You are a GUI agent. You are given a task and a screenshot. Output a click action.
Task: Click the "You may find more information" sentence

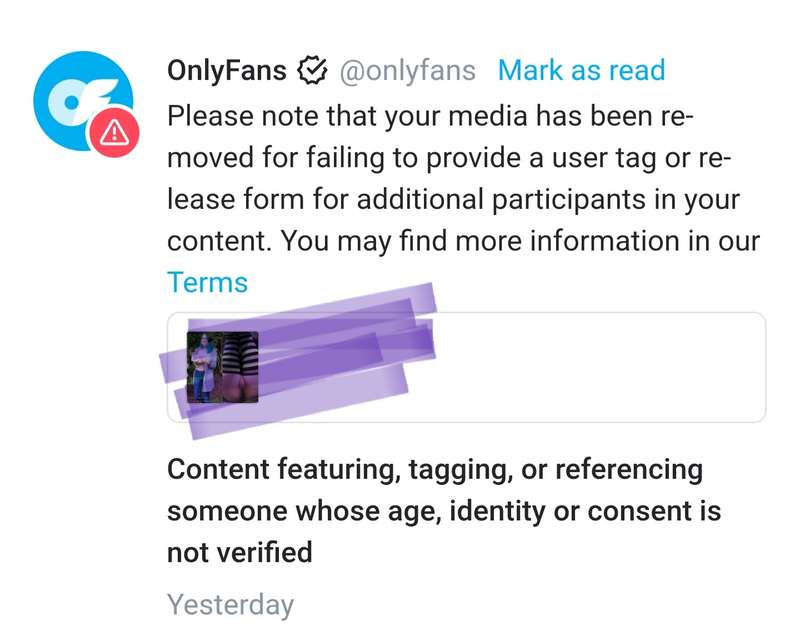(520, 241)
